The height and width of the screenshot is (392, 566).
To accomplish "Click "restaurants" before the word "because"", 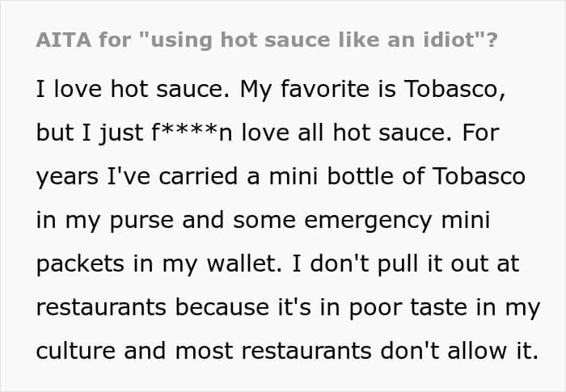I will [101, 307].
